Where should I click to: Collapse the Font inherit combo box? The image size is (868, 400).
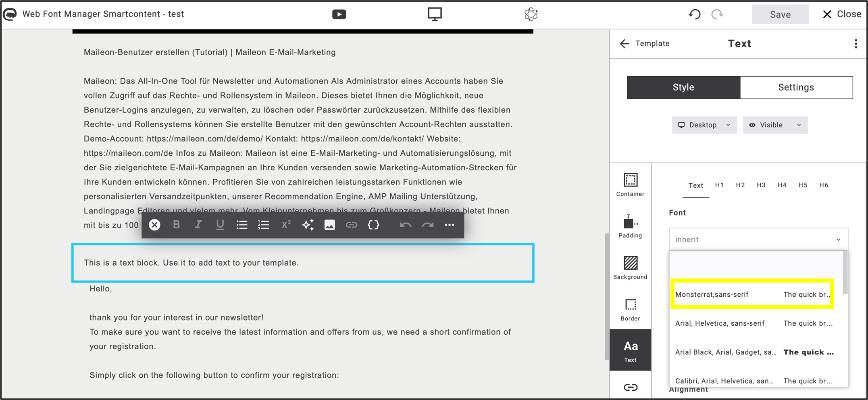[x=758, y=239]
